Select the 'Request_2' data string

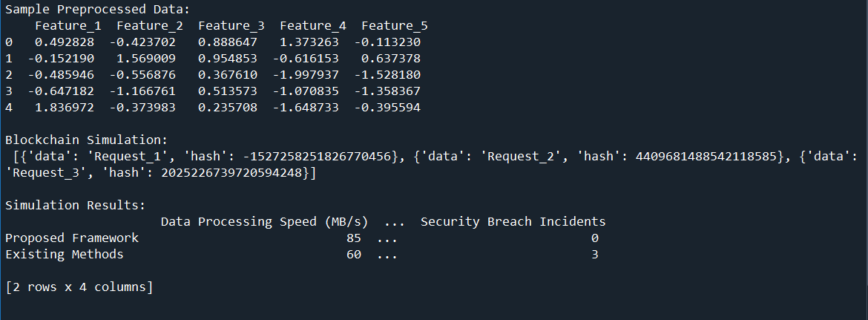517,157
